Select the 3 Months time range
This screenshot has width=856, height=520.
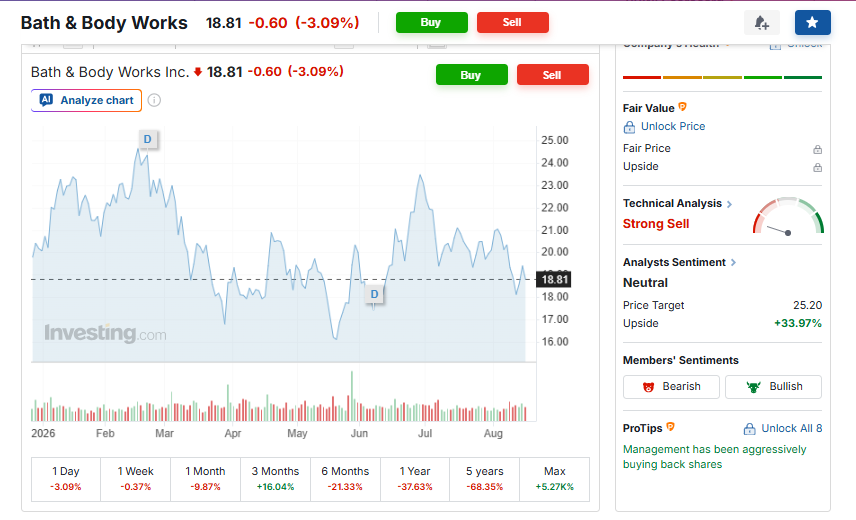pos(275,479)
